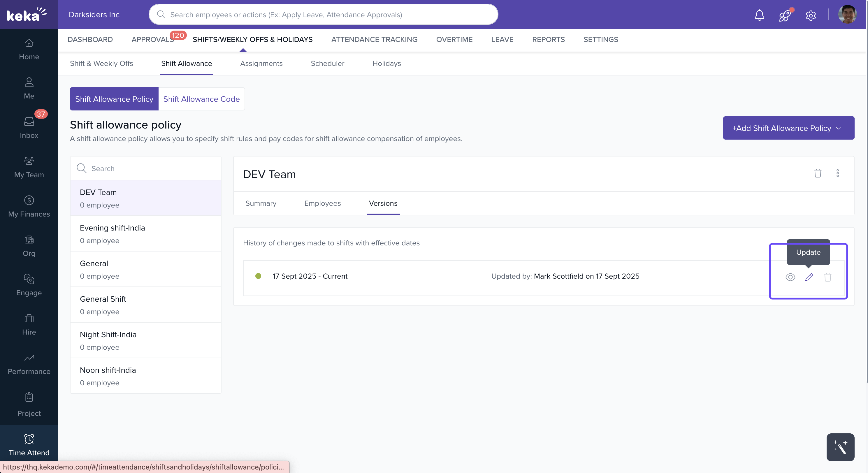The image size is (868, 473).
Task: Open user profile avatar menu
Action: click(x=847, y=15)
